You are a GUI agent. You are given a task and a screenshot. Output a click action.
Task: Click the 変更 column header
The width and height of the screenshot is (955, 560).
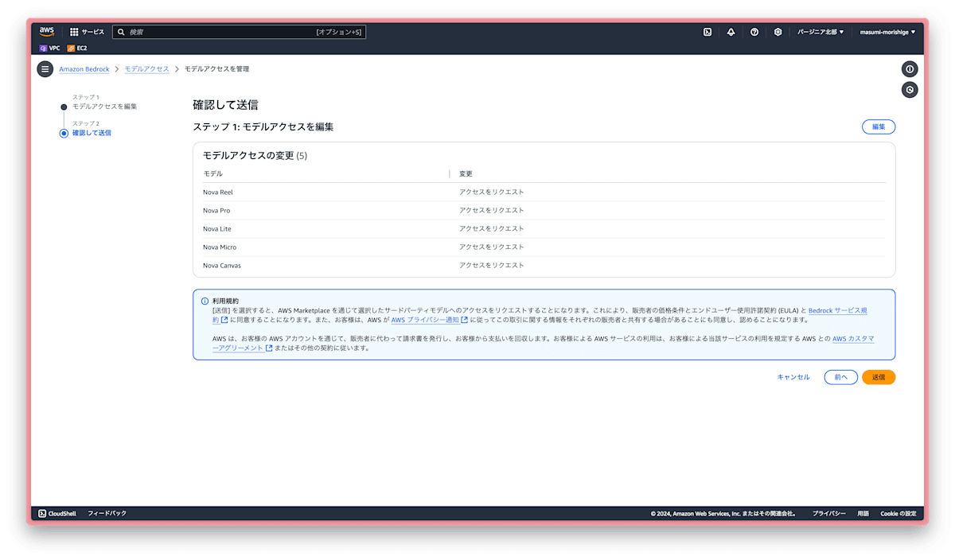coord(466,173)
